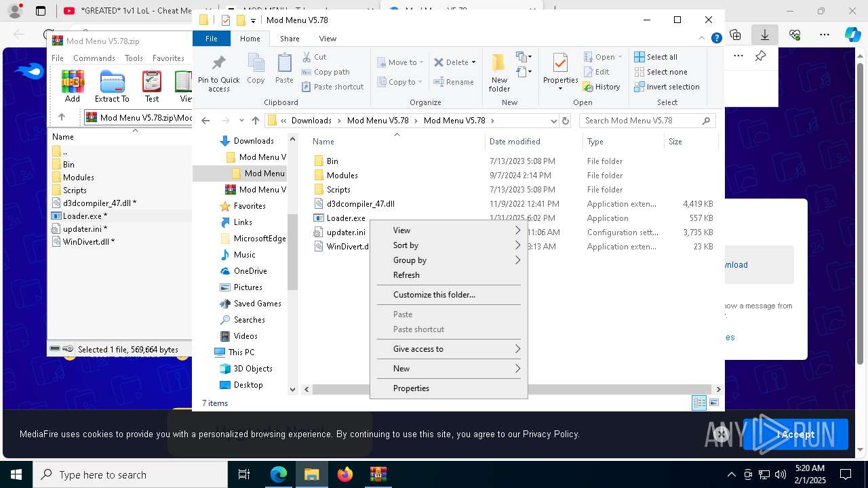868x488 pixels.
Task: Click WinRAR Test toolbar icon
Action: [152, 87]
